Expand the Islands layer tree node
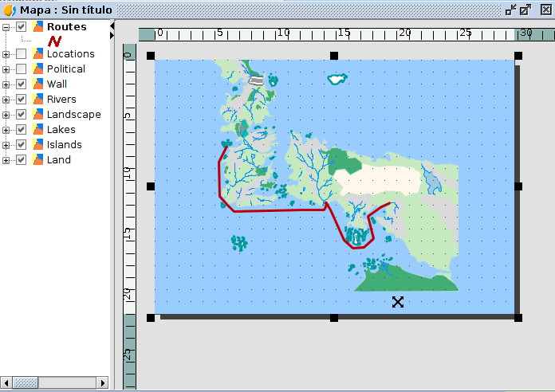Image resolution: width=555 pixels, height=392 pixels. click(x=7, y=145)
